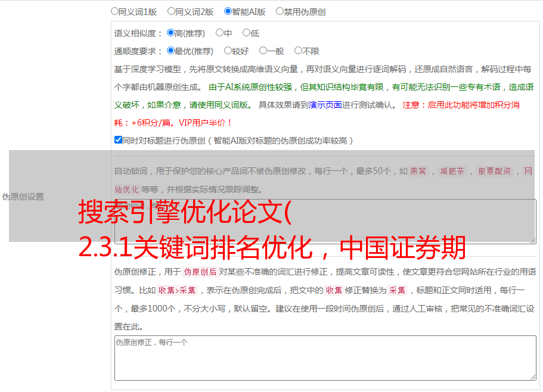The image size is (543, 392).
Task: Click the 伪原创后 highlighted tag
Action: click(200, 272)
